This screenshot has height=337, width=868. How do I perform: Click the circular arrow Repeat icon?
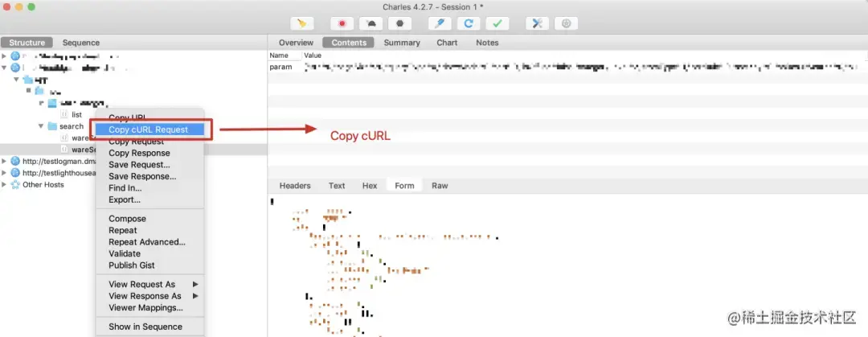tap(469, 23)
